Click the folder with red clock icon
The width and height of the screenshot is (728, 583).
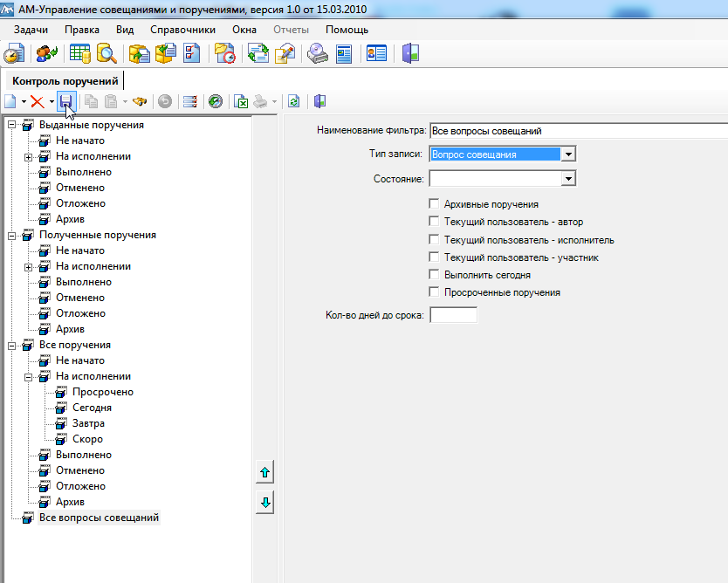tap(225, 54)
